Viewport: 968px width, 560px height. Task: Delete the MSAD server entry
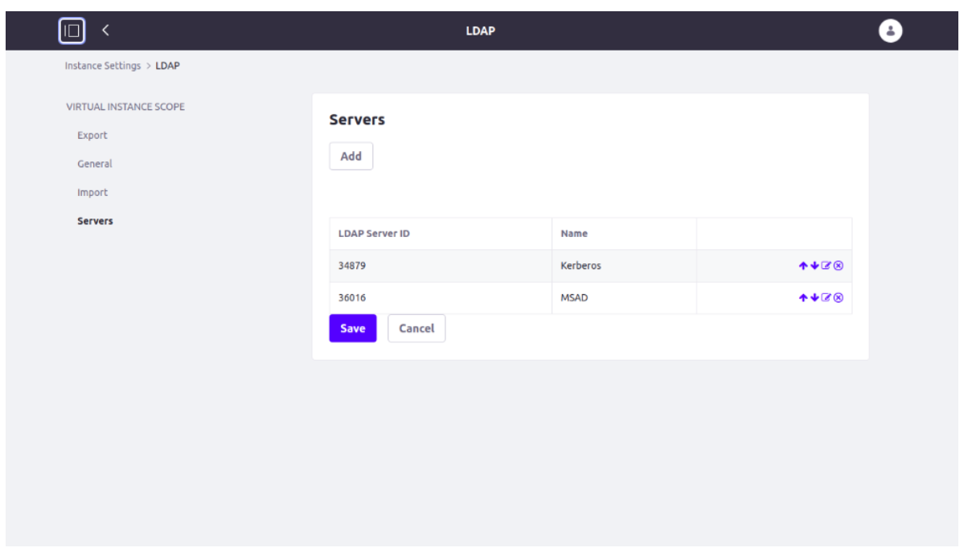pyautogui.click(x=839, y=297)
